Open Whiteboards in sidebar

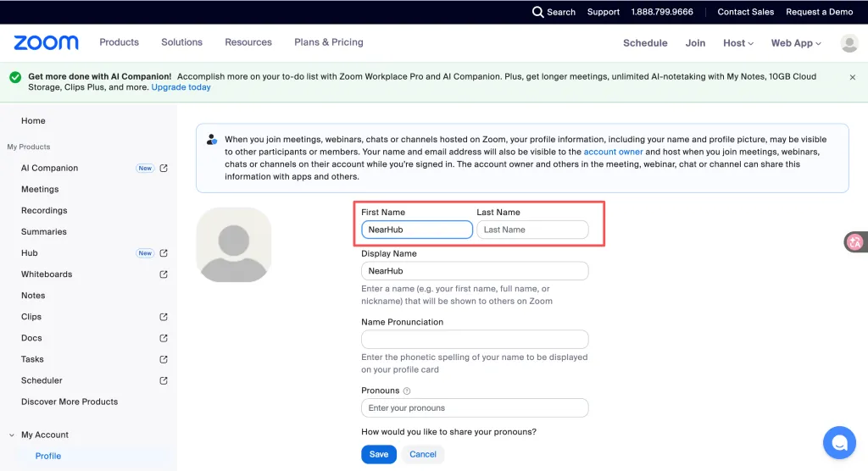(47, 274)
